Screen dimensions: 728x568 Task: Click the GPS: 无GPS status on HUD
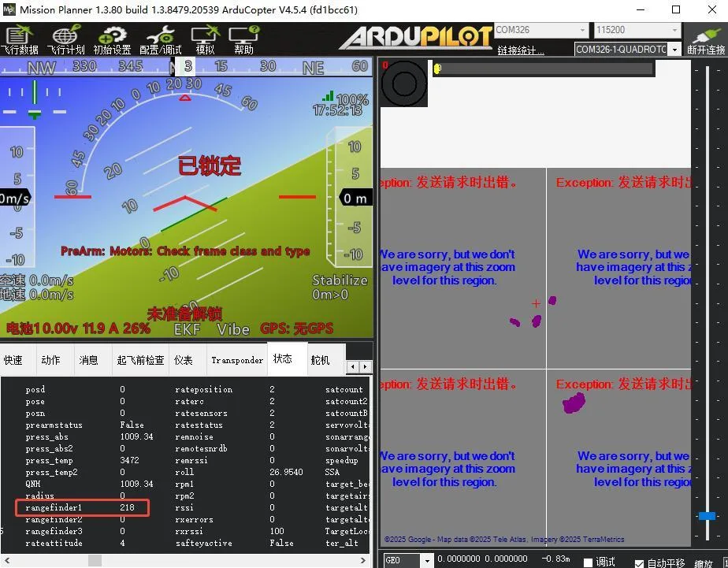tap(297, 329)
